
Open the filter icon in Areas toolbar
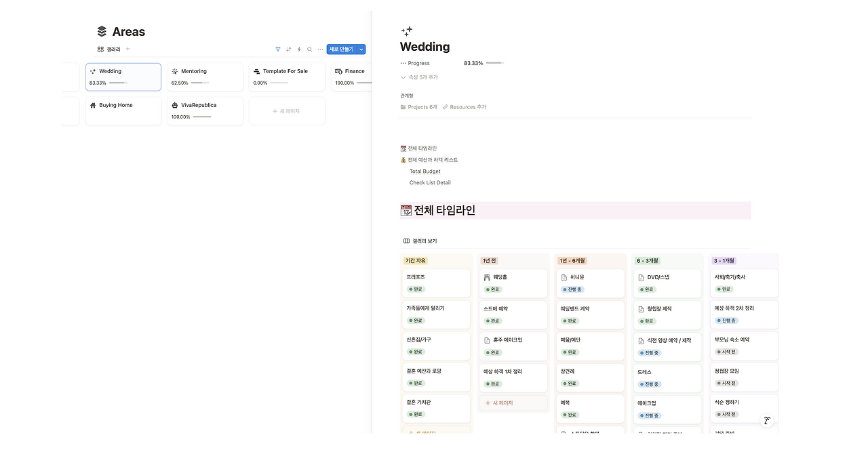277,49
